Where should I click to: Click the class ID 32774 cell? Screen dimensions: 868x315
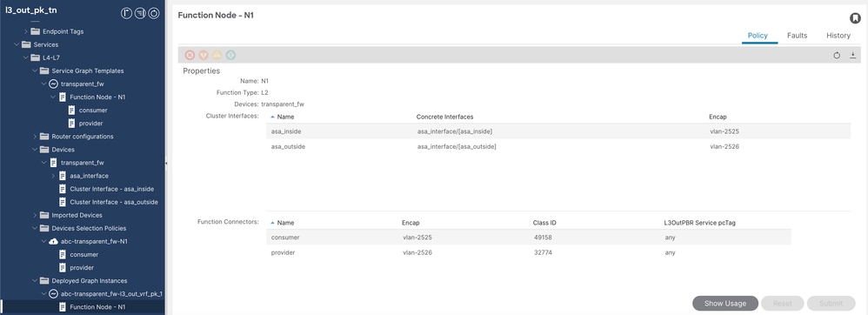[x=543, y=252]
